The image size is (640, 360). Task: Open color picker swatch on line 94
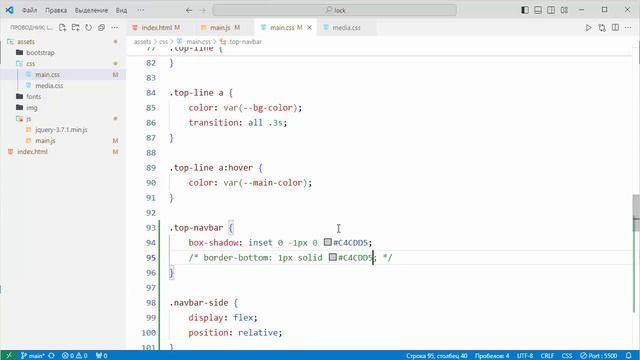click(328, 242)
